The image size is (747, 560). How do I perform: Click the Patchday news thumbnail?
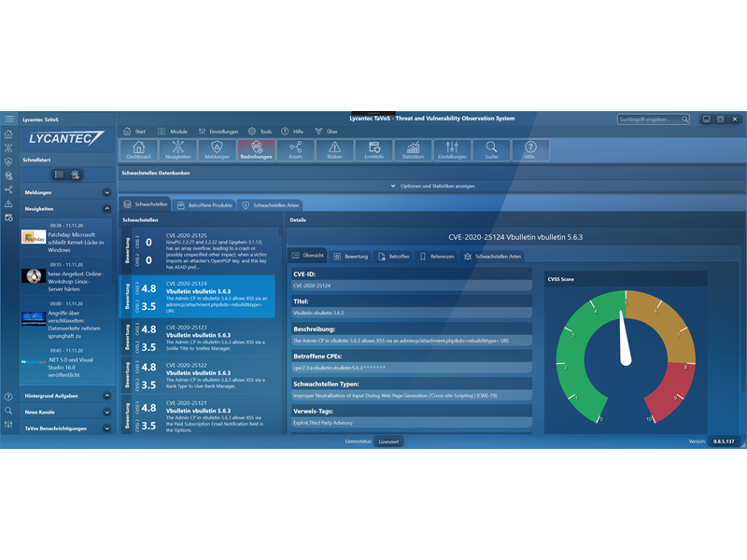click(x=34, y=237)
